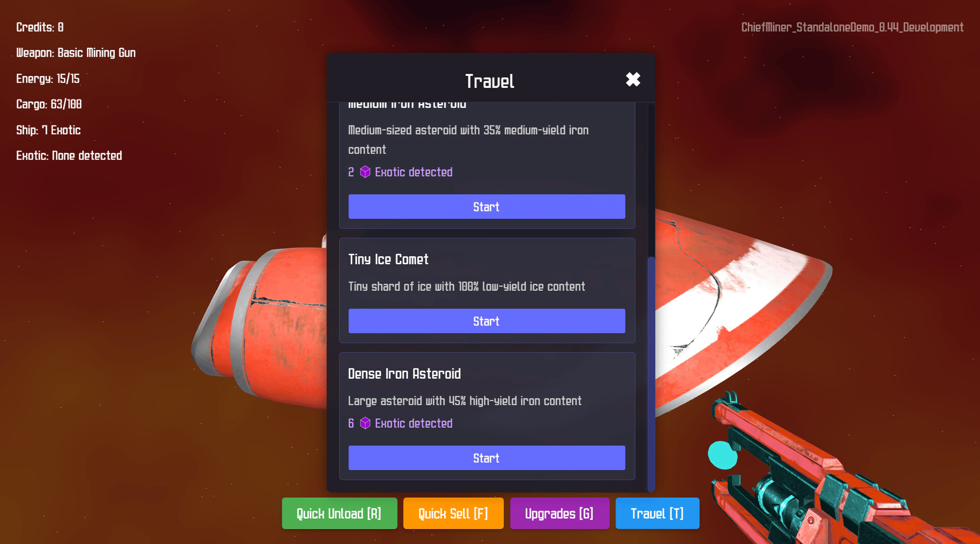Click the Travel dialog title header

point(489,81)
